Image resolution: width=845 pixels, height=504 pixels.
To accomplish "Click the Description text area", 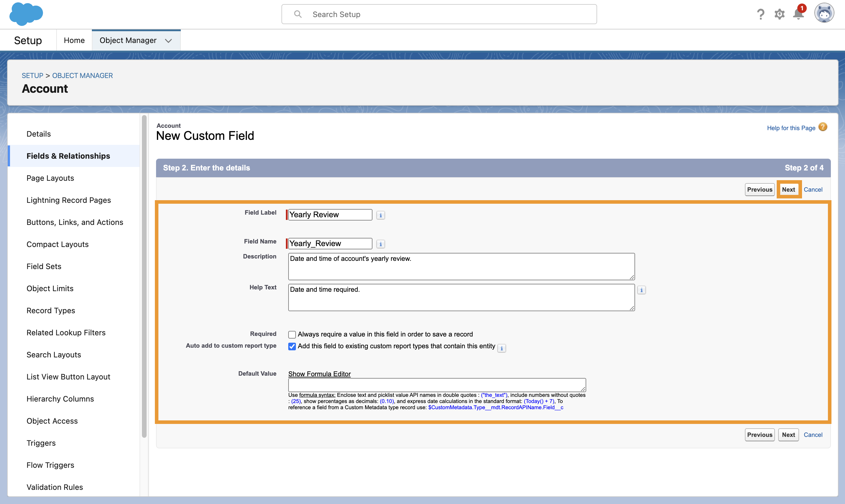I will [461, 267].
